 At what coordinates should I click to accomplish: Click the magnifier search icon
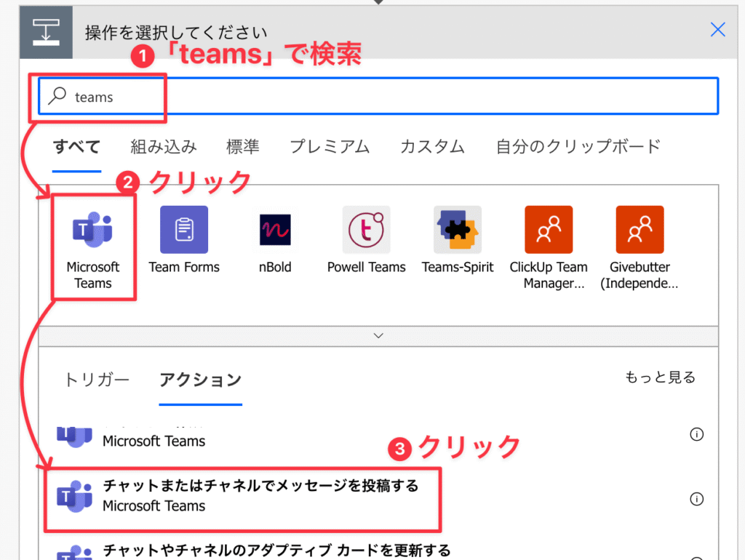pos(57,96)
